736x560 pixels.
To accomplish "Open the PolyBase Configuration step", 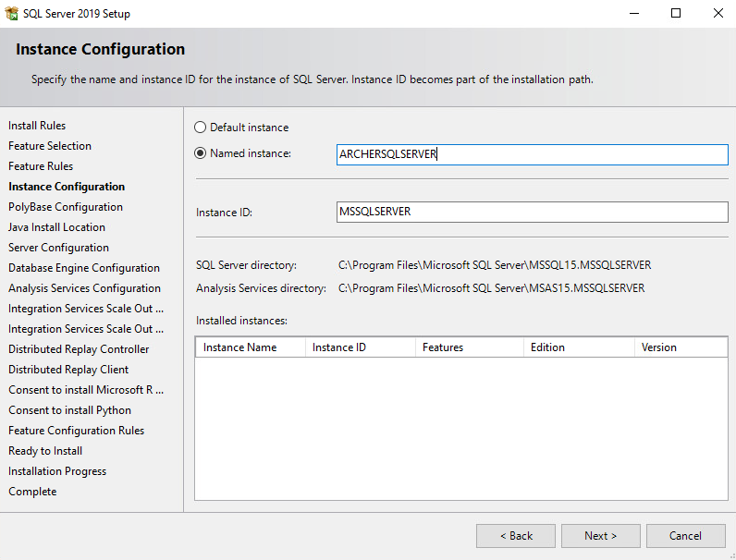I will (x=66, y=207).
